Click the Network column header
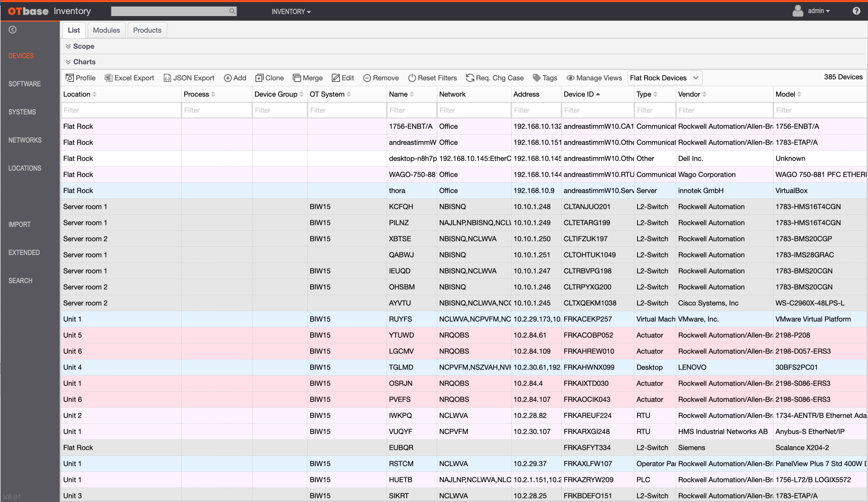The height and width of the screenshot is (502, 868). [452, 94]
